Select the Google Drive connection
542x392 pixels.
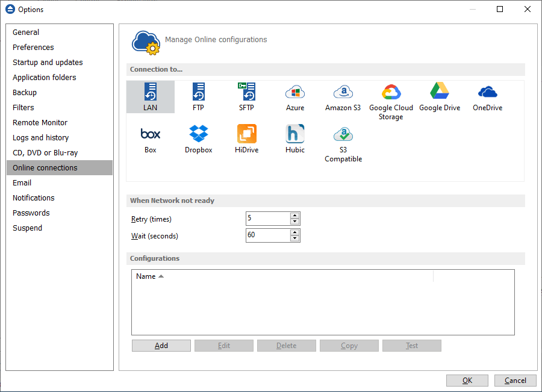(440, 97)
